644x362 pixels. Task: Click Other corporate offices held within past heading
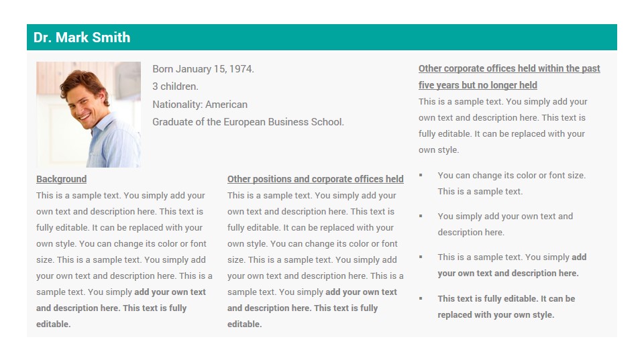[509, 68]
